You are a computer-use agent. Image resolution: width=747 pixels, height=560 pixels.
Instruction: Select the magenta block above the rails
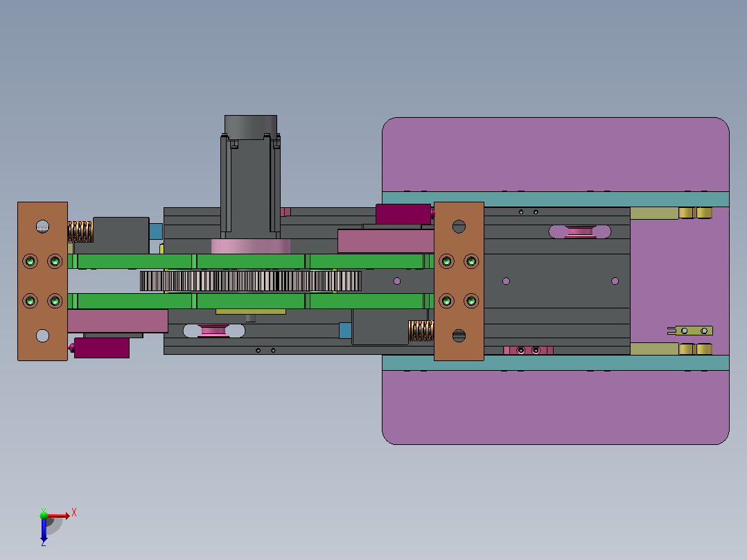403,214
